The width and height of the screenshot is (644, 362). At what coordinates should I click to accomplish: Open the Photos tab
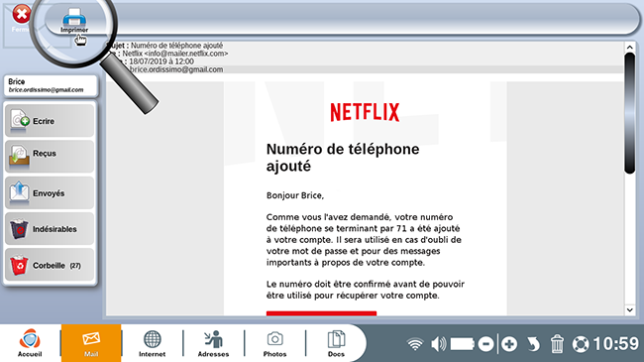point(274,343)
